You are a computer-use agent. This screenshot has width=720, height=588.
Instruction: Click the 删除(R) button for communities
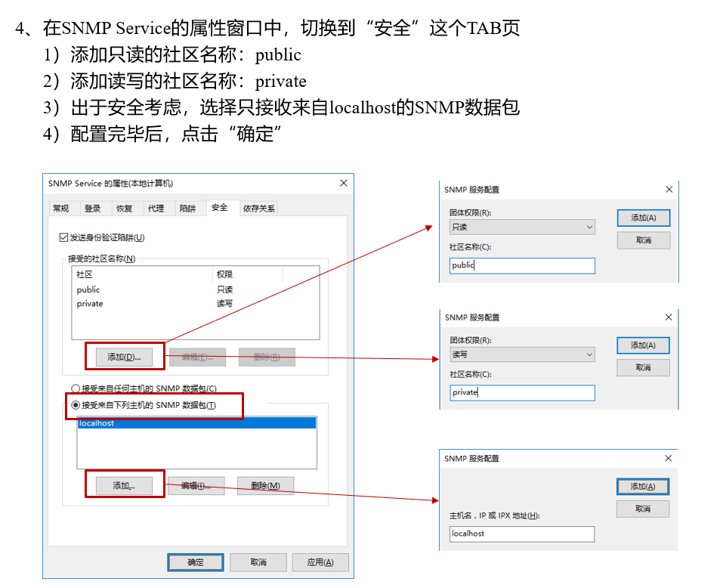click(x=267, y=357)
